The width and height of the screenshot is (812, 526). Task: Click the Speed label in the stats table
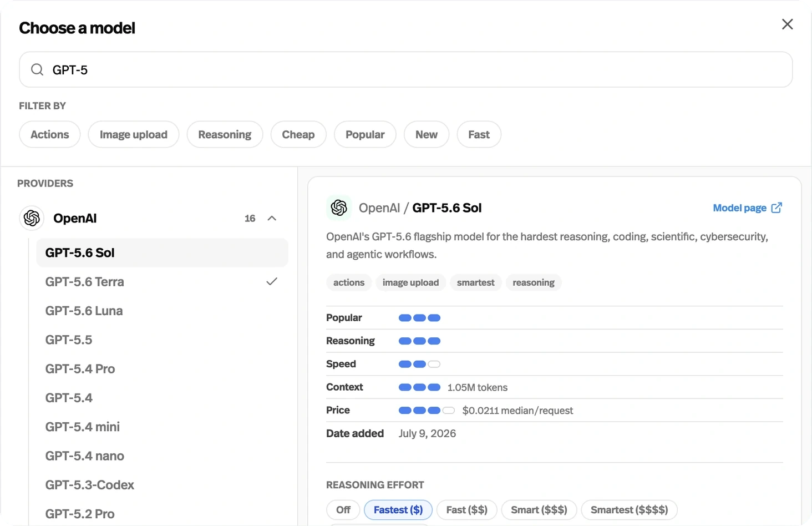[341, 364]
